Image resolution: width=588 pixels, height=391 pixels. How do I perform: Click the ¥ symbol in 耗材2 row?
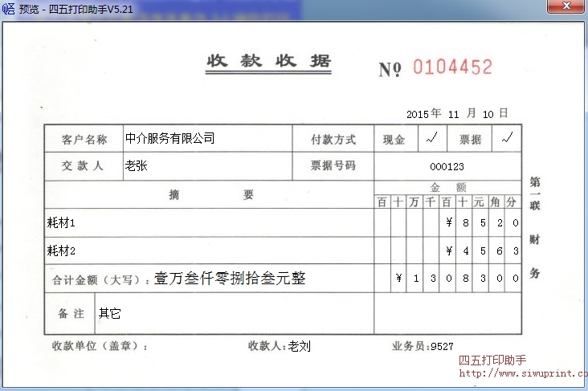click(449, 250)
